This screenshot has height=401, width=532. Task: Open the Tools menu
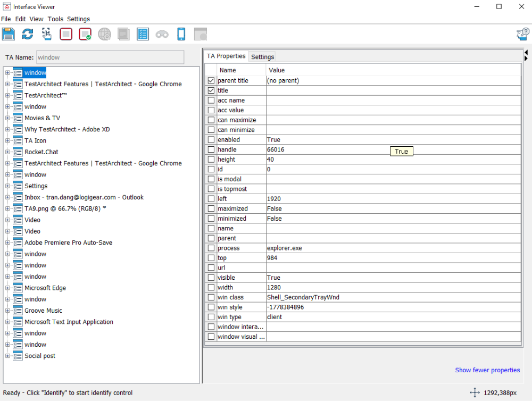55,19
